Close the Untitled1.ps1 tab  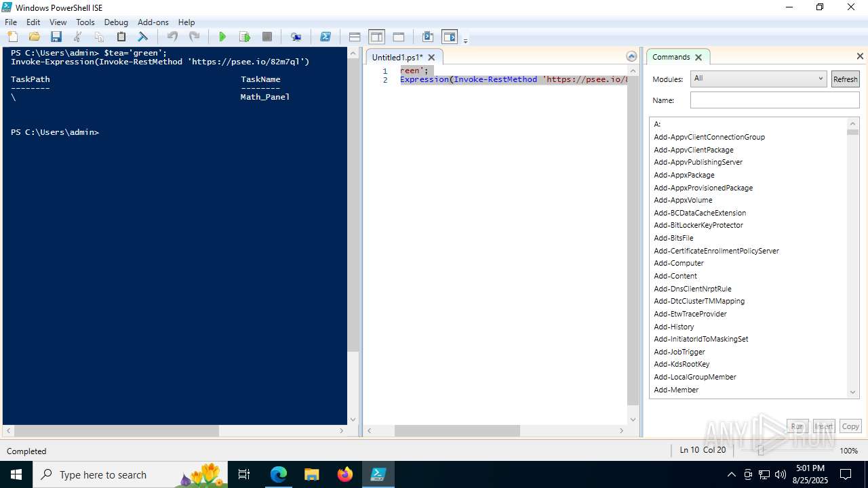point(431,58)
